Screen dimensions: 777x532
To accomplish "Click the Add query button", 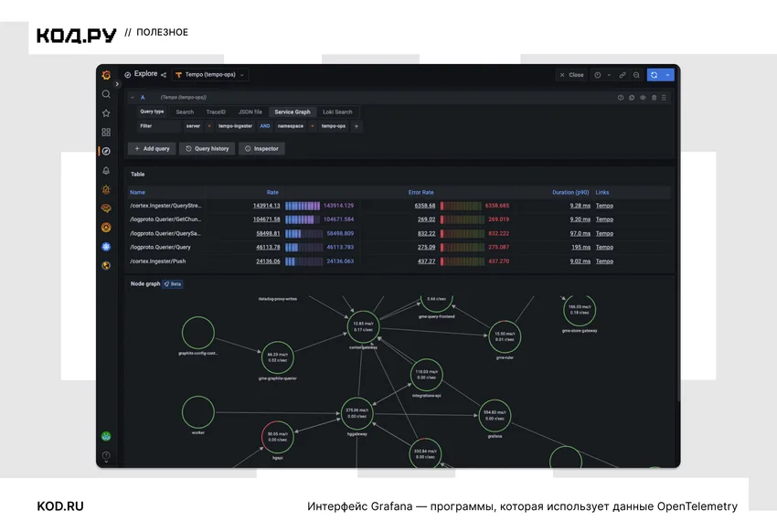I will (152, 149).
